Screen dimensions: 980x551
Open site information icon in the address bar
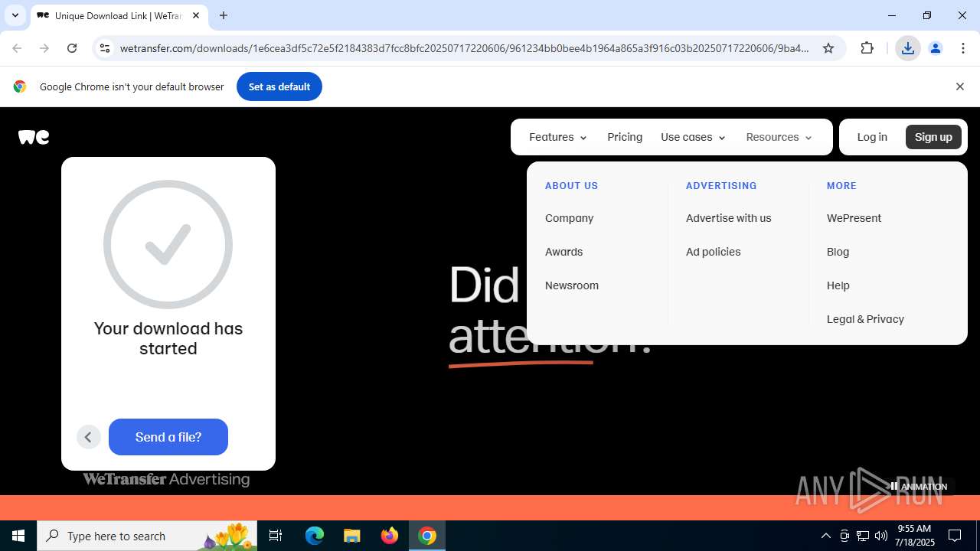(106, 48)
